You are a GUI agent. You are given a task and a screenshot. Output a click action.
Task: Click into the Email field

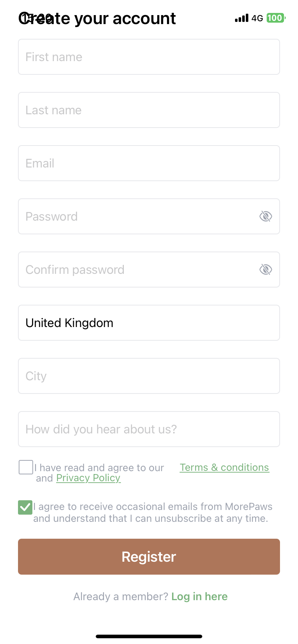click(x=149, y=163)
